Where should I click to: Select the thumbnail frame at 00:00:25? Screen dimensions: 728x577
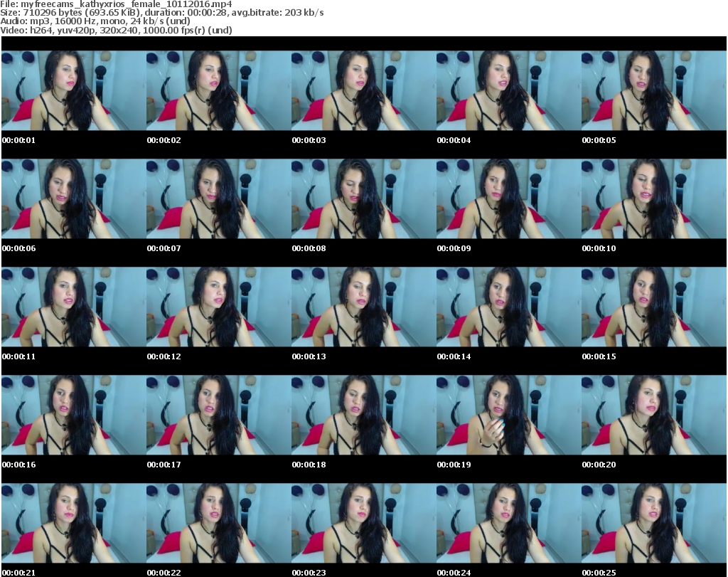tap(654, 523)
